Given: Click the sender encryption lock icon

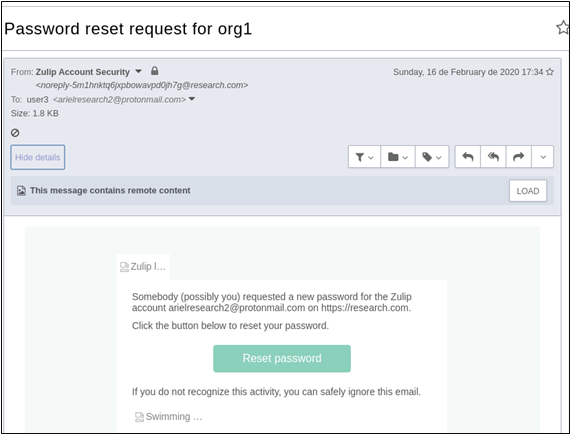Looking at the screenshot, I should [x=154, y=71].
